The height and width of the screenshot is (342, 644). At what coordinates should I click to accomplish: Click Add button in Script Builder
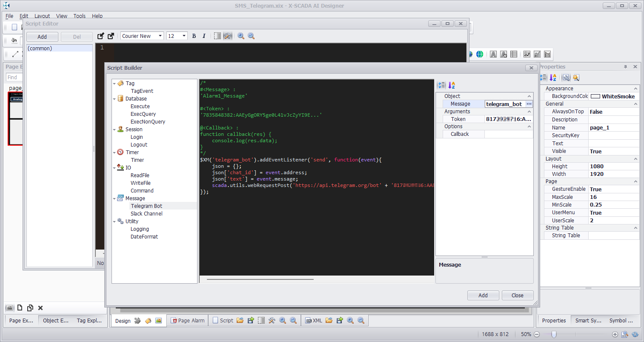[483, 296]
